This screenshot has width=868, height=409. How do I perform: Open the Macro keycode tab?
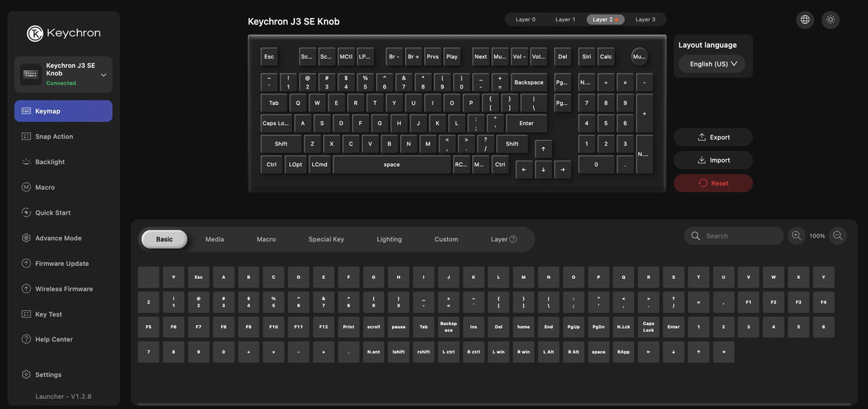[x=266, y=239]
